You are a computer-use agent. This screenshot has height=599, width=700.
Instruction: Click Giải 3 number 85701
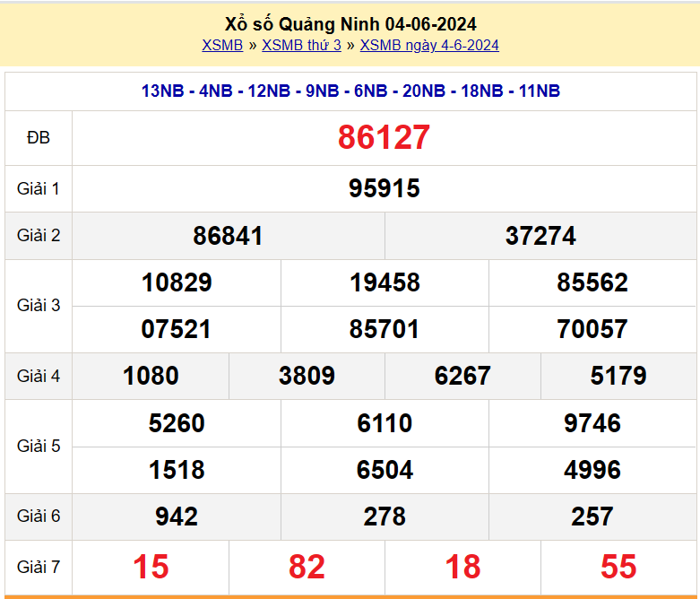coord(384,330)
